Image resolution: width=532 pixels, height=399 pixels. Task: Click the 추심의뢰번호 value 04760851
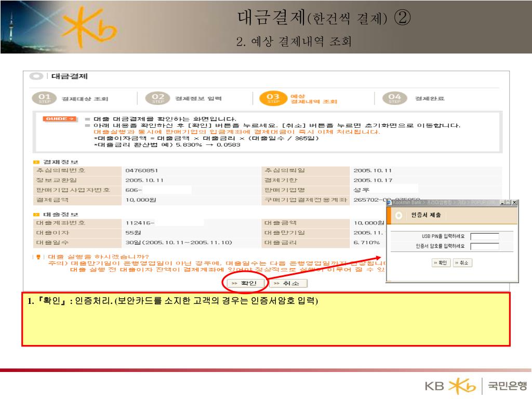click(x=141, y=170)
